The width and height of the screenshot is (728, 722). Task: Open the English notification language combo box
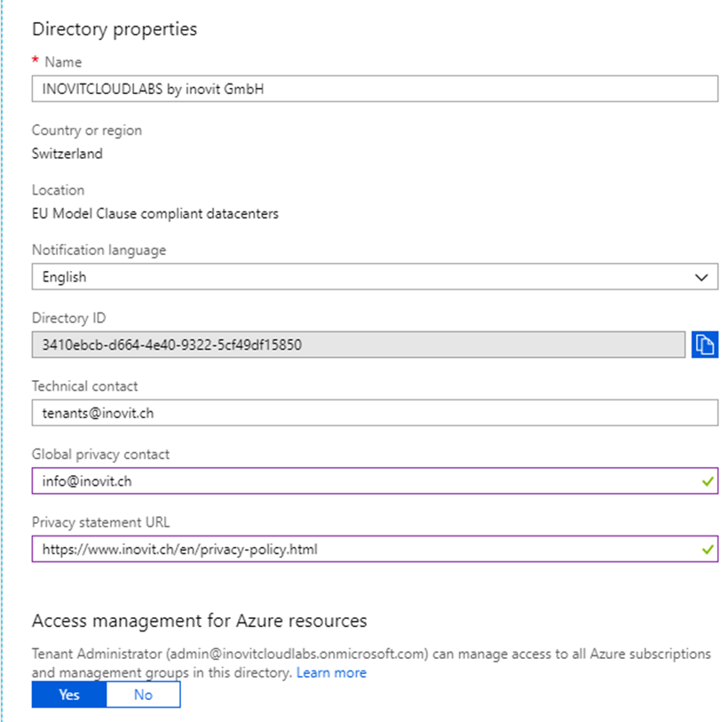tap(375, 277)
